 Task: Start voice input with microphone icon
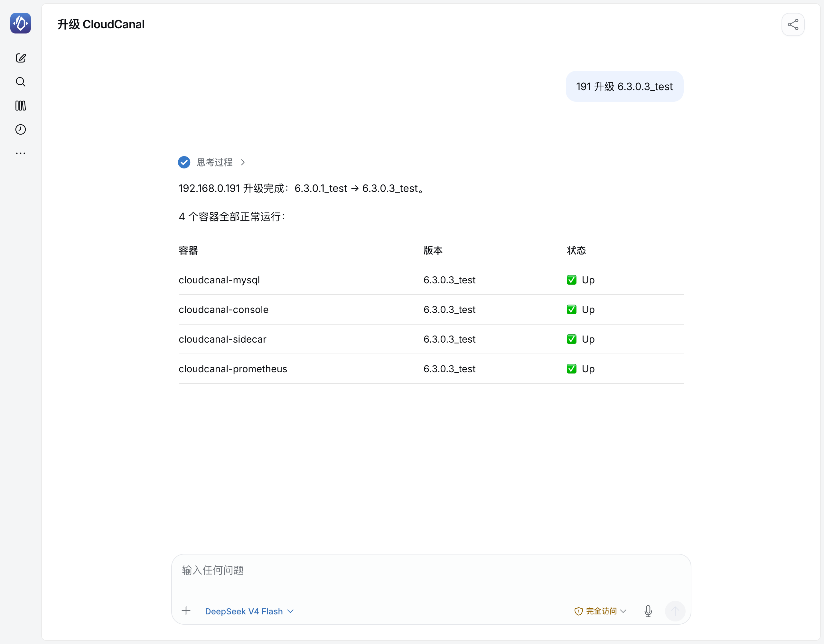[648, 611]
